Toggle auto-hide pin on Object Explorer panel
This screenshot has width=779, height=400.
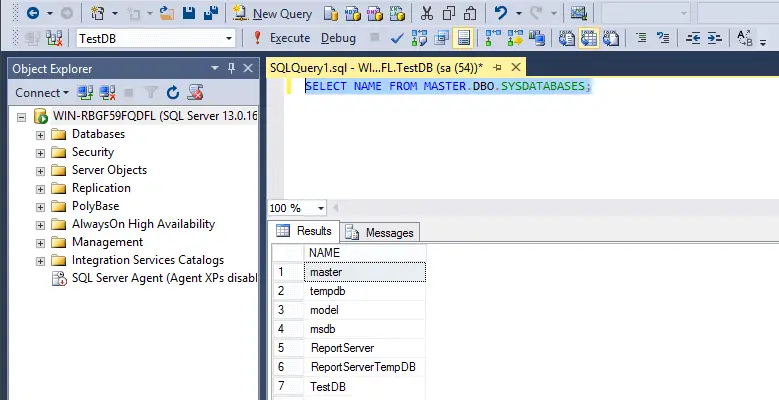pos(231,69)
